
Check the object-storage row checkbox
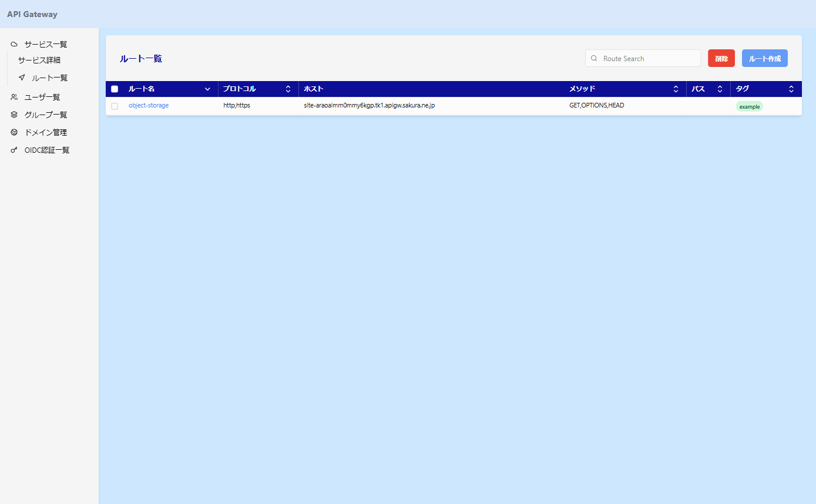tap(115, 106)
